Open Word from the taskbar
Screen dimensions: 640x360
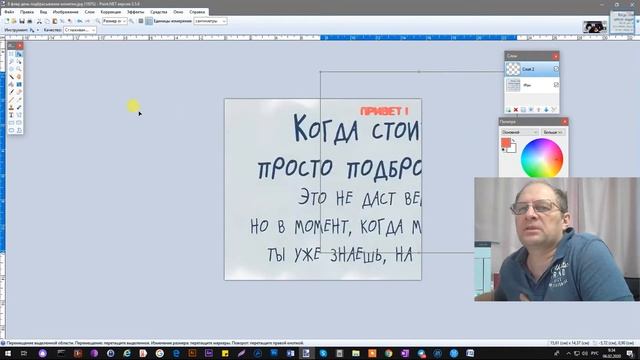[x=290, y=353]
